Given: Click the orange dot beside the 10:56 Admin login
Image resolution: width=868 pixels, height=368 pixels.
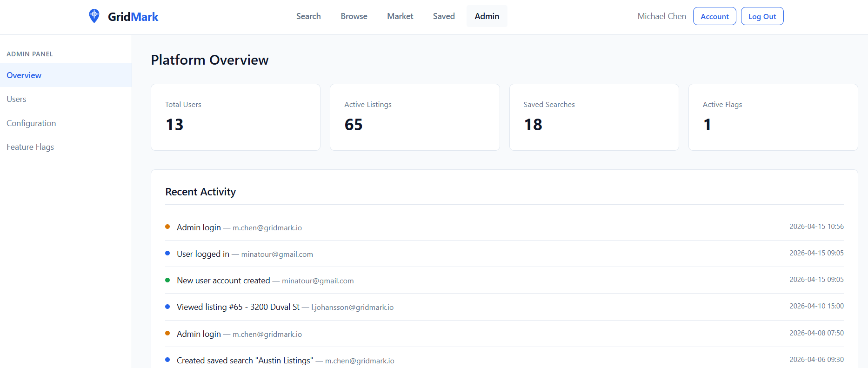Looking at the screenshot, I should [167, 227].
